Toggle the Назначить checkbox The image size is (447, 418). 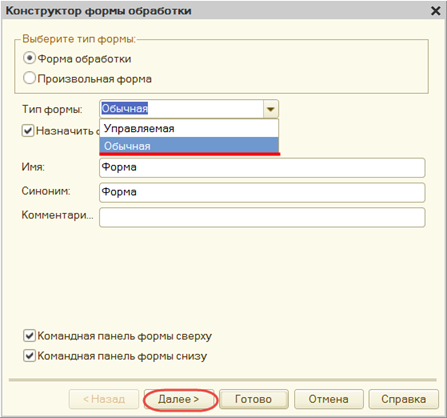point(28,131)
